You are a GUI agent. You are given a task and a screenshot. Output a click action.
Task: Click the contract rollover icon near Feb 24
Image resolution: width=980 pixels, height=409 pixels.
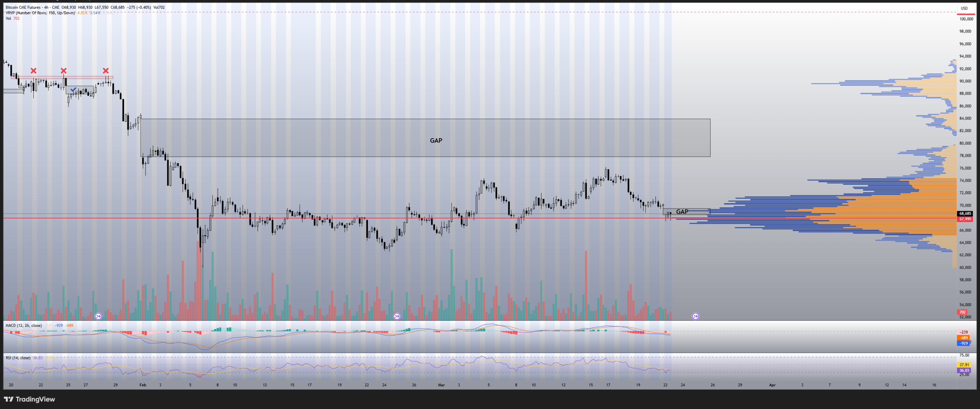tap(397, 316)
